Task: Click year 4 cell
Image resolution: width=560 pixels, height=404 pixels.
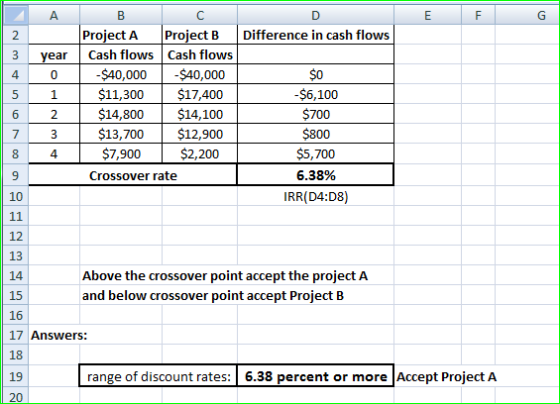Action: coord(54,154)
